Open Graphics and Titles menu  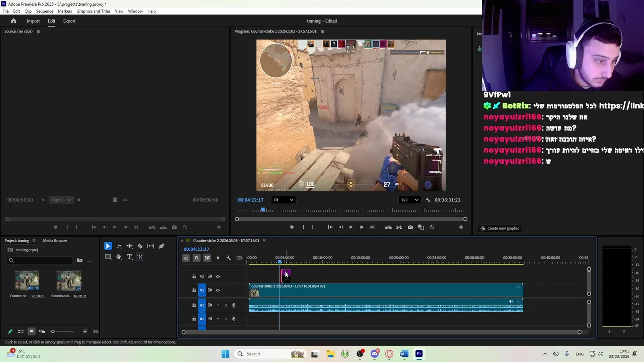pyautogui.click(x=94, y=11)
